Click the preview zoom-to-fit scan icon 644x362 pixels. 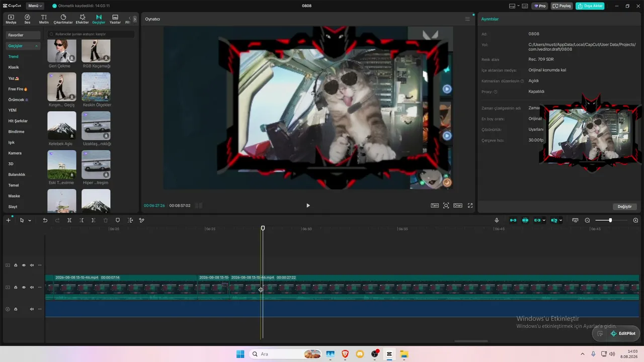tap(446, 206)
